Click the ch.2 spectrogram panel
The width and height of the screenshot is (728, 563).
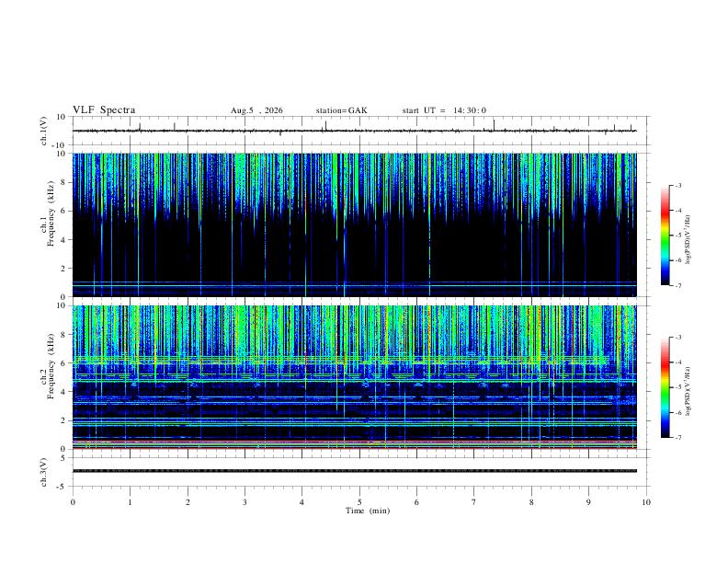tap(354, 377)
